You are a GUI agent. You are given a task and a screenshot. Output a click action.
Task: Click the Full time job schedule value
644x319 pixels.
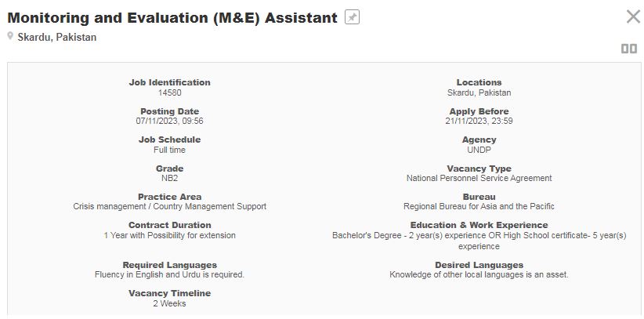pos(169,150)
